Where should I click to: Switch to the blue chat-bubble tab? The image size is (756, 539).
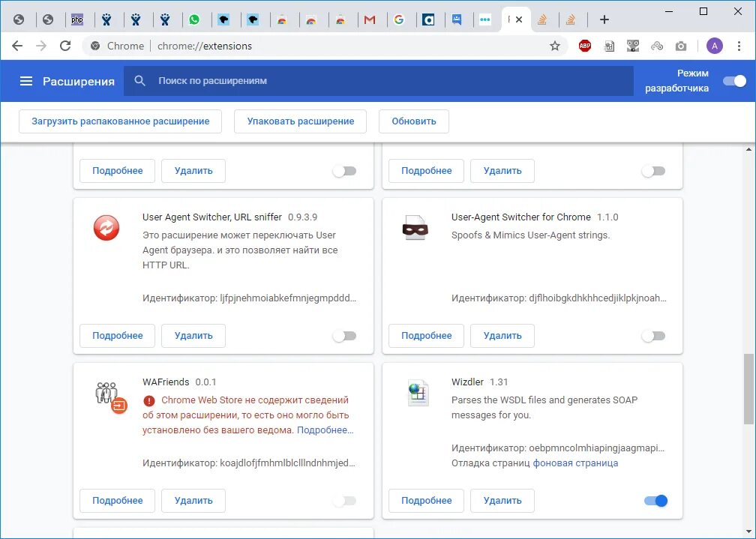click(x=457, y=19)
